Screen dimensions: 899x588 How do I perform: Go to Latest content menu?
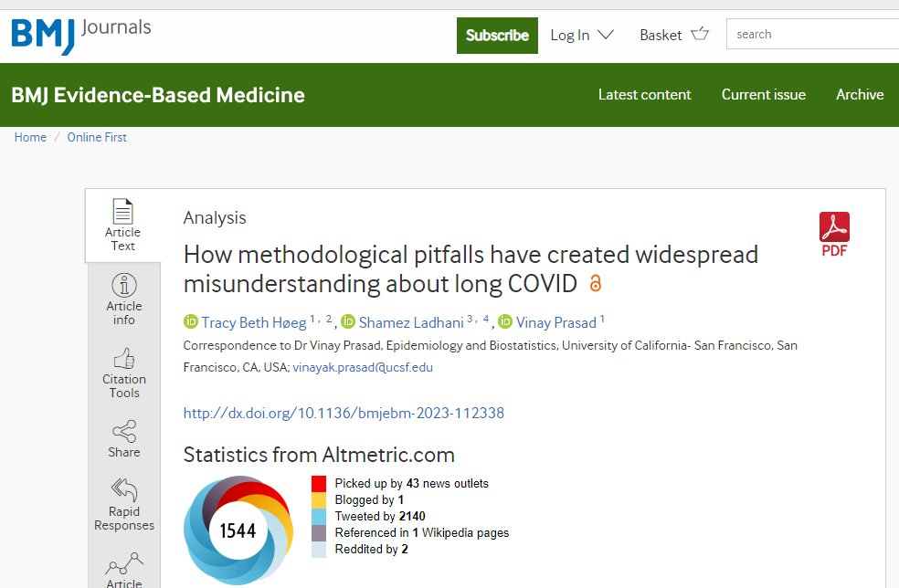point(644,94)
